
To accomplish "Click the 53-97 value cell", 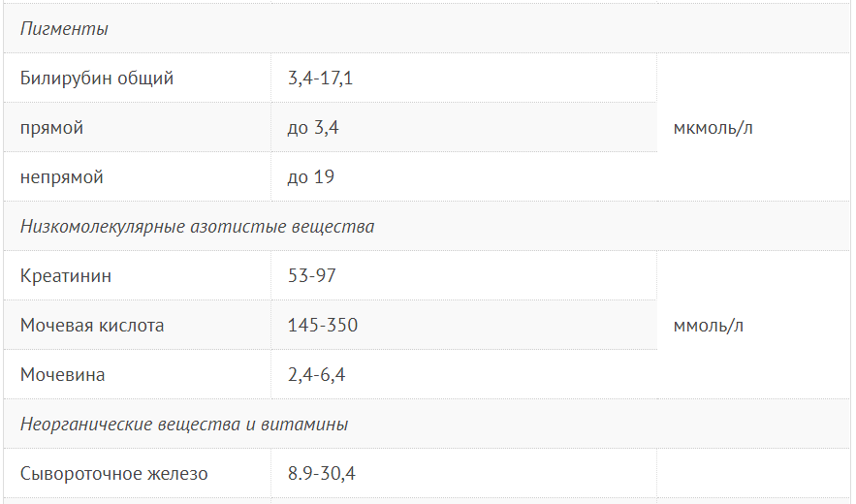I will [x=312, y=276].
